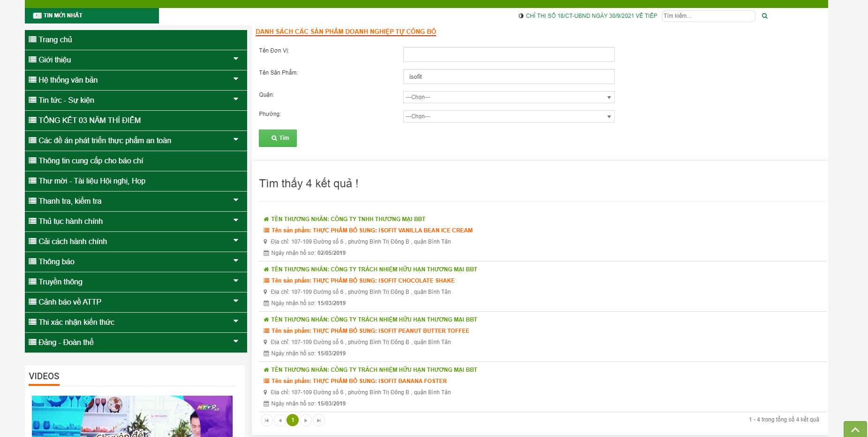Image resolution: width=868 pixels, height=437 pixels.
Task: Expand Cảnh báo về ATTP submenu arrow
Action: pyautogui.click(x=236, y=301)
